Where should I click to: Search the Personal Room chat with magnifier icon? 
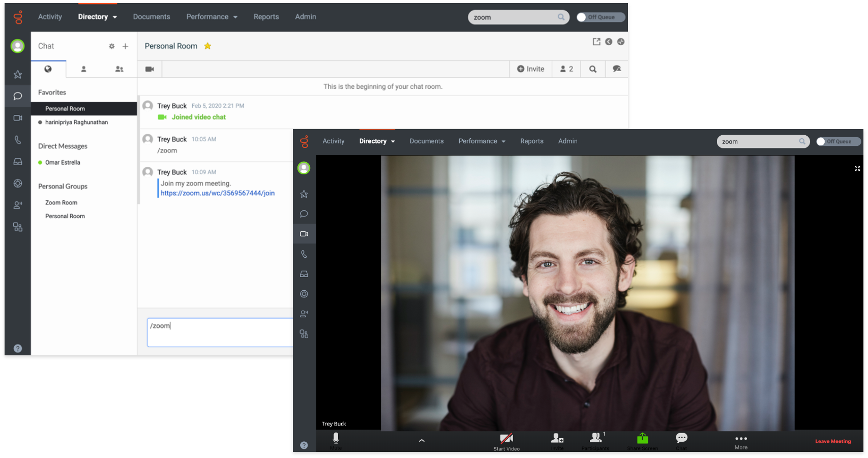click(593, 69)
